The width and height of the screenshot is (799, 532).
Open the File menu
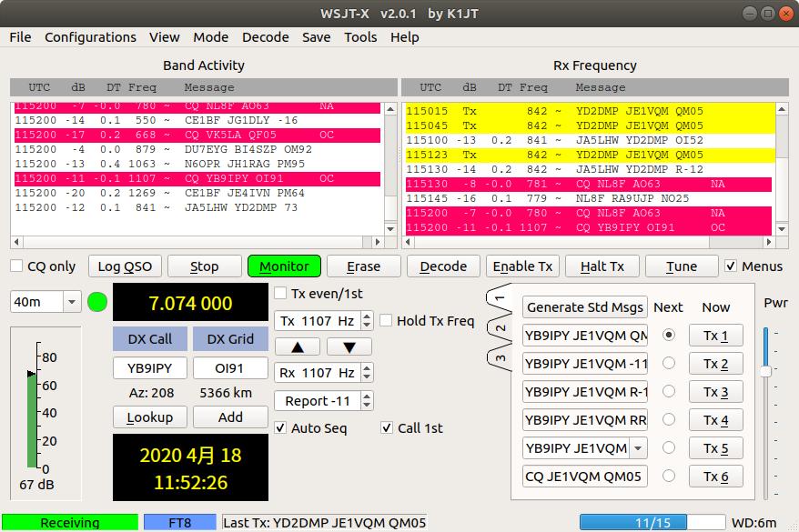coord(20,37)
